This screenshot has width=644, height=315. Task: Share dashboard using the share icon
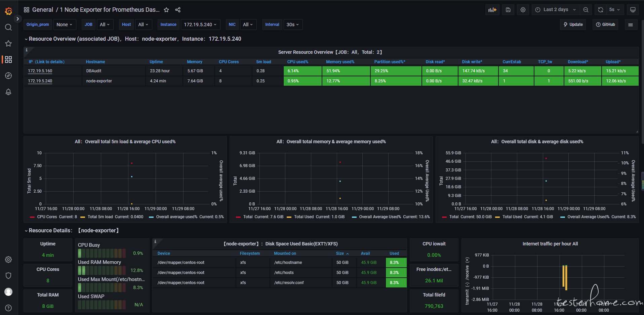tap(178, 10)
